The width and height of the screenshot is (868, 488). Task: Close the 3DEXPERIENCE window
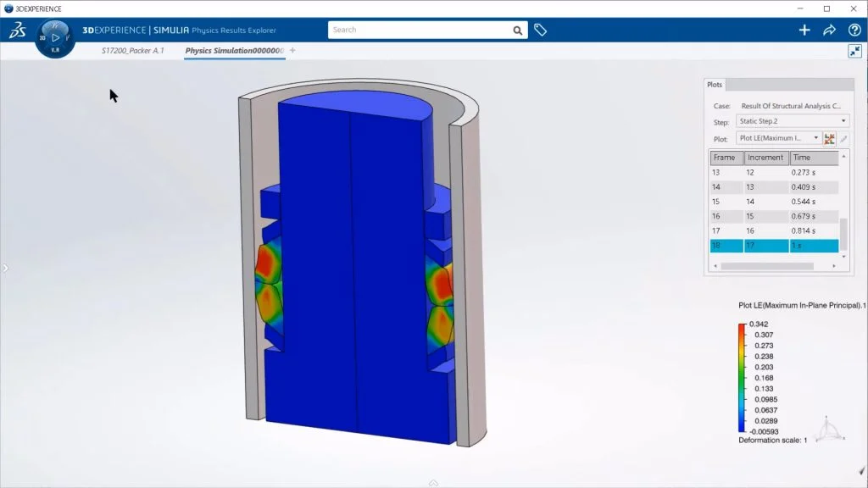click(854, 8)
